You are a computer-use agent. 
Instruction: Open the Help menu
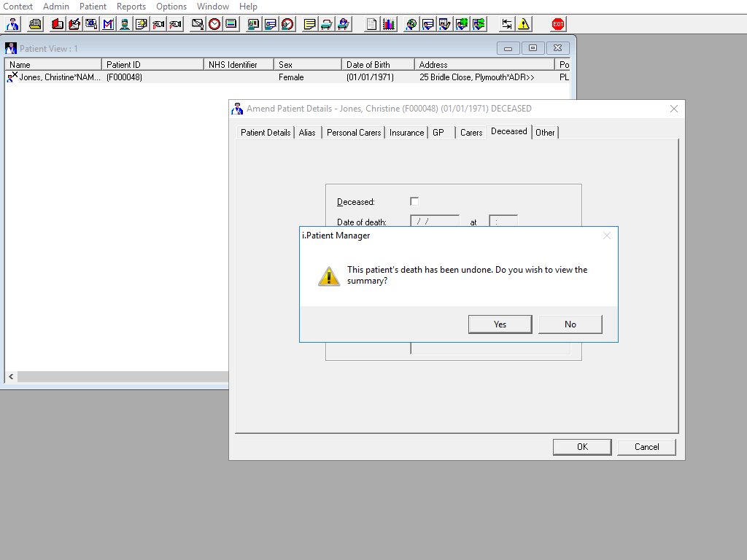tap(248, 6)
